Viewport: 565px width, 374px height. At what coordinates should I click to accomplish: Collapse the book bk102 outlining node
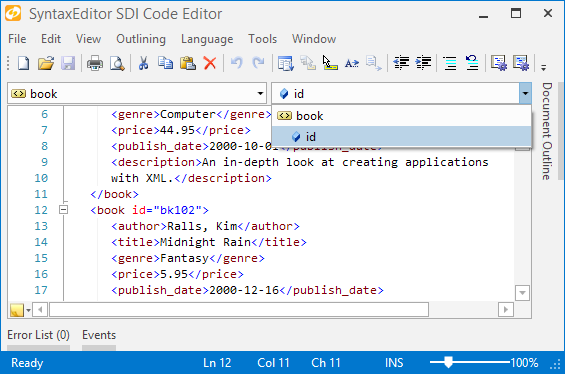(63, 209)
